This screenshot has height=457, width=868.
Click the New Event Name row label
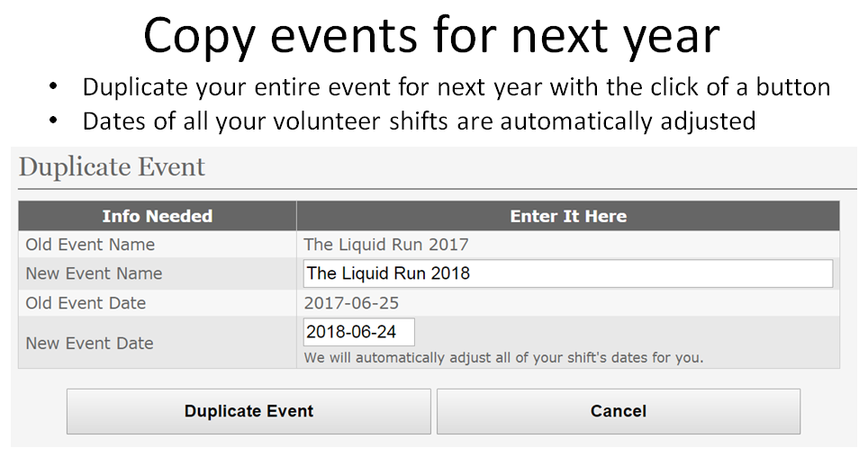[x=94, y=273]
